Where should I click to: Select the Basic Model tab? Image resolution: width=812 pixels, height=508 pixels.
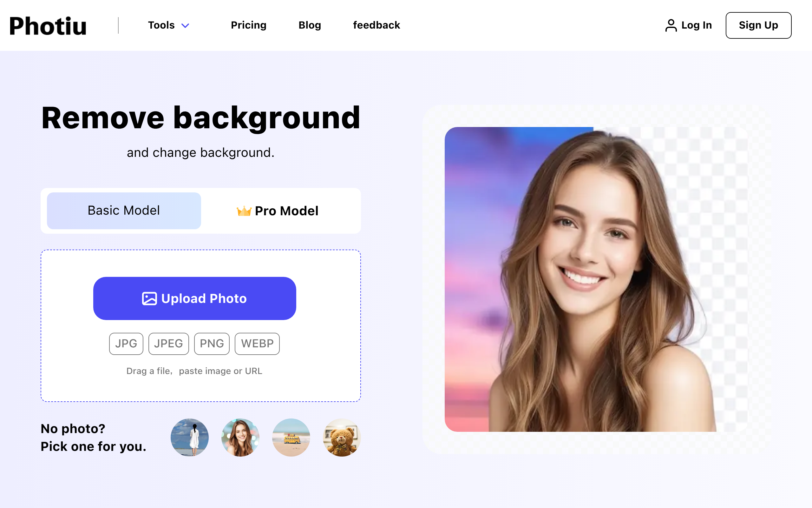click(124, 211)
